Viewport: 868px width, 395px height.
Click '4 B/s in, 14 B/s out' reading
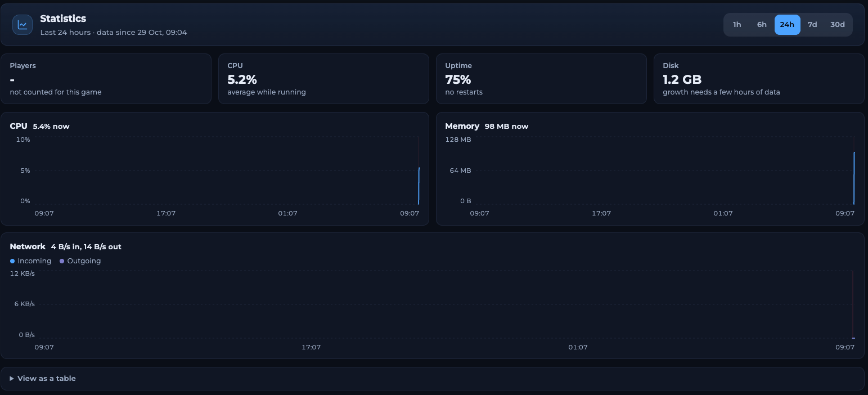[86, 247]
